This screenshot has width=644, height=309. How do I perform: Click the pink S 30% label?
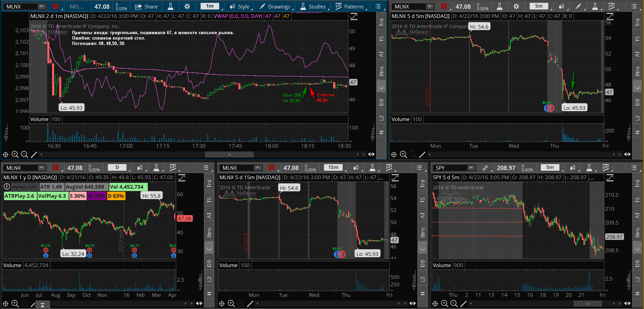pyautogui.click(x=77, y=196)
